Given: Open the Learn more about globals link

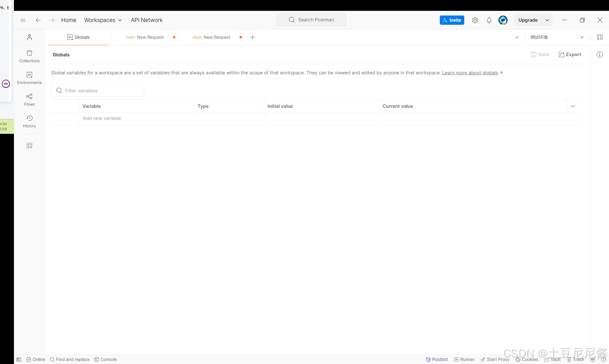Looking at the screenshot, I should [x=470, y=73].
